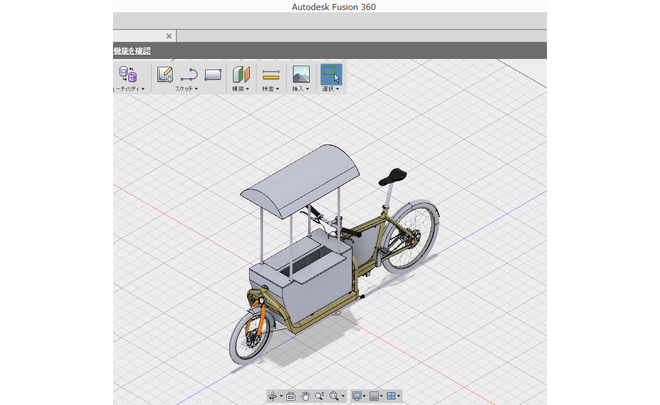Click the Create Sketch icon
Viewport: 660px width, 405px height.
(165, 74)
